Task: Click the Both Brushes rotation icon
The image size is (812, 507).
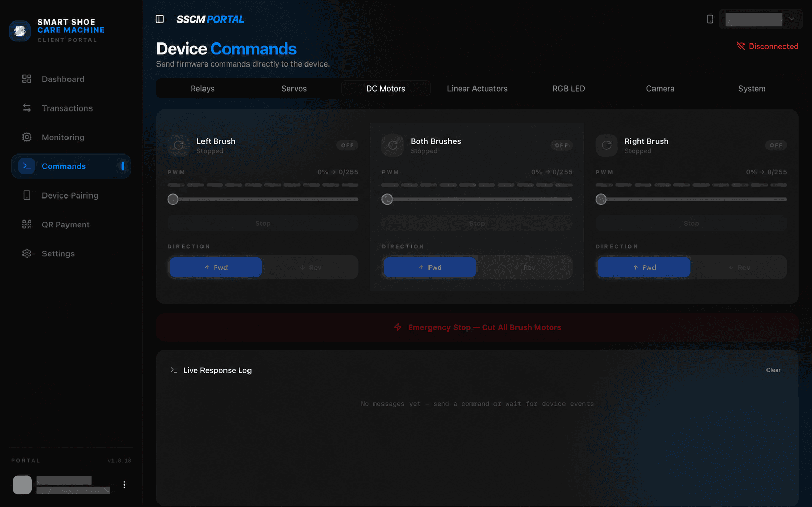Action: point(393,145)
